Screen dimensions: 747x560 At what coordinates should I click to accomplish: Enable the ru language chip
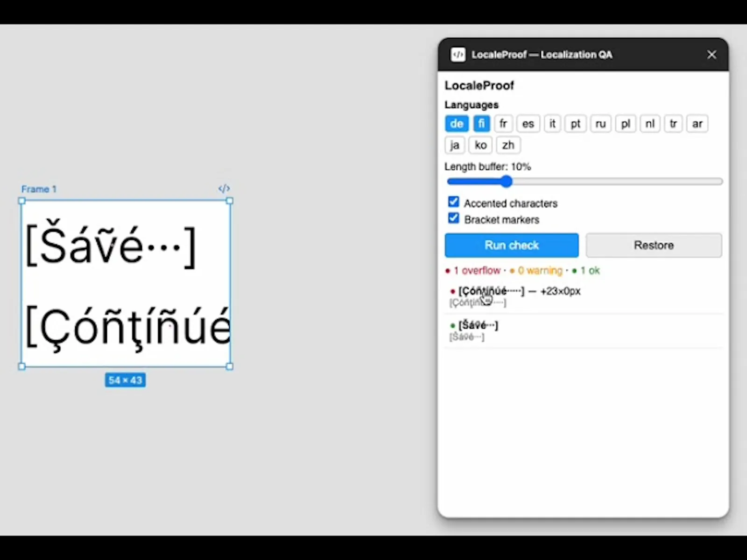pos(600,124)
